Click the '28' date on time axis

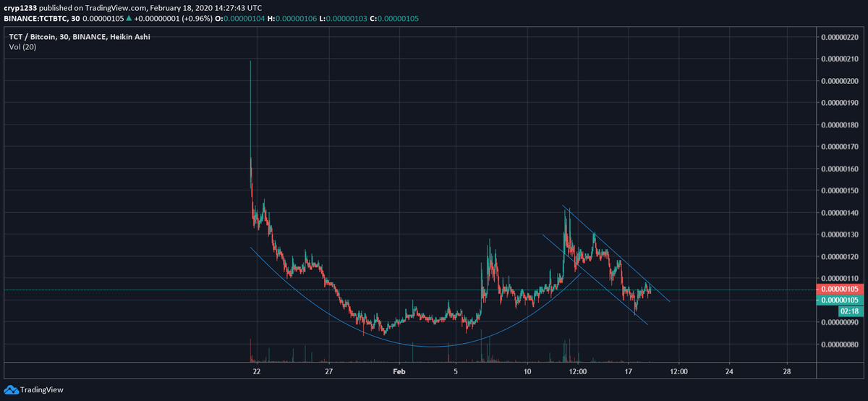(787, 371)
